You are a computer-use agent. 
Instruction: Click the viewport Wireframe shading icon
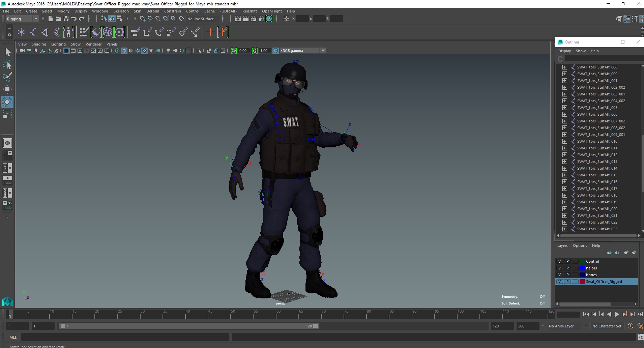[117, 51]
